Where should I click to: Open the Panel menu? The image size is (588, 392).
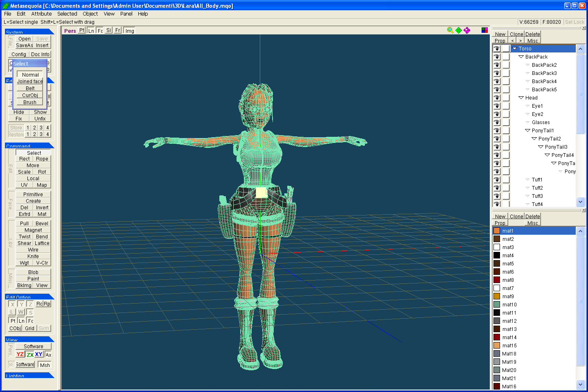point(126,14)
